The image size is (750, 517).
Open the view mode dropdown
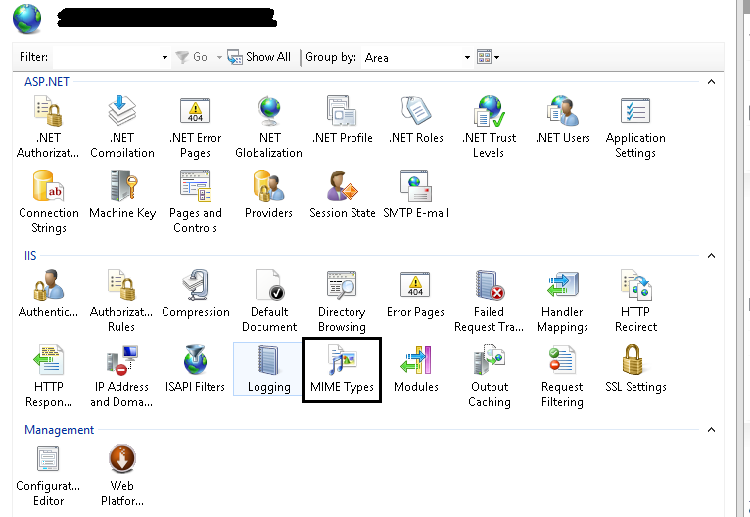pos(488,57)
